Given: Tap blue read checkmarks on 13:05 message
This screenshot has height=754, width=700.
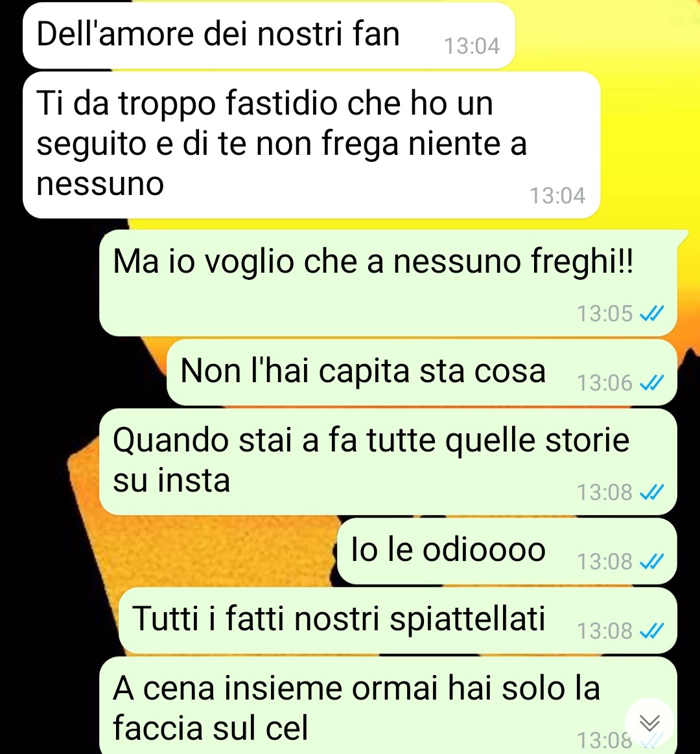Looking at the screenshot, I should tap(651, 314).
